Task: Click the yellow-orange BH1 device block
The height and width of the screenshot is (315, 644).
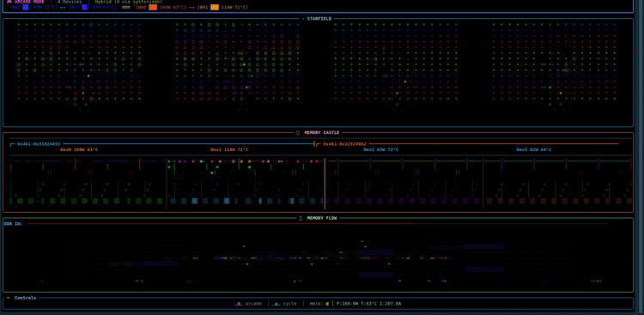Action: (x=215, y=8)
